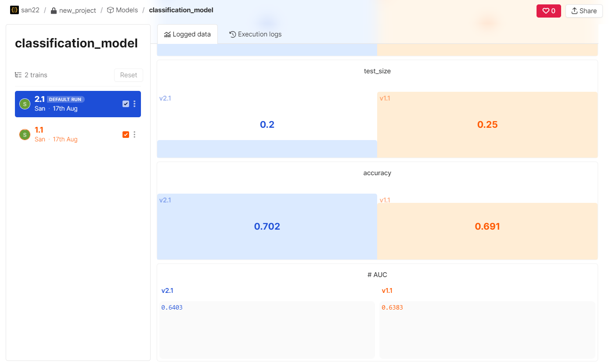This screenshot has height=364, width=616.
Task: Click the 0.6403 AUC value
Action: [172, 307]
